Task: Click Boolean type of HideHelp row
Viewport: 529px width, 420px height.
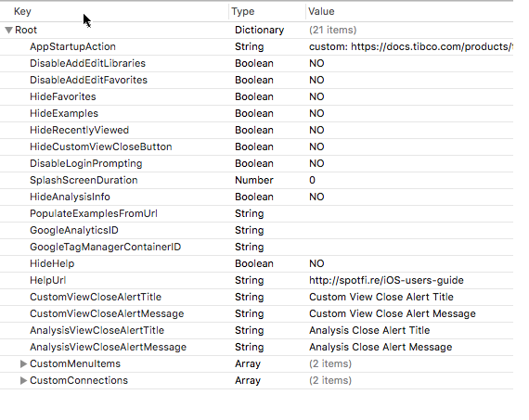Action: 254,263
